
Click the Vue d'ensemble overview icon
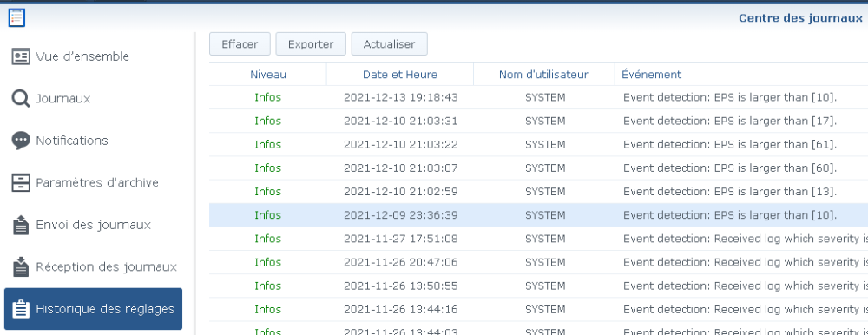coord(21,56)
